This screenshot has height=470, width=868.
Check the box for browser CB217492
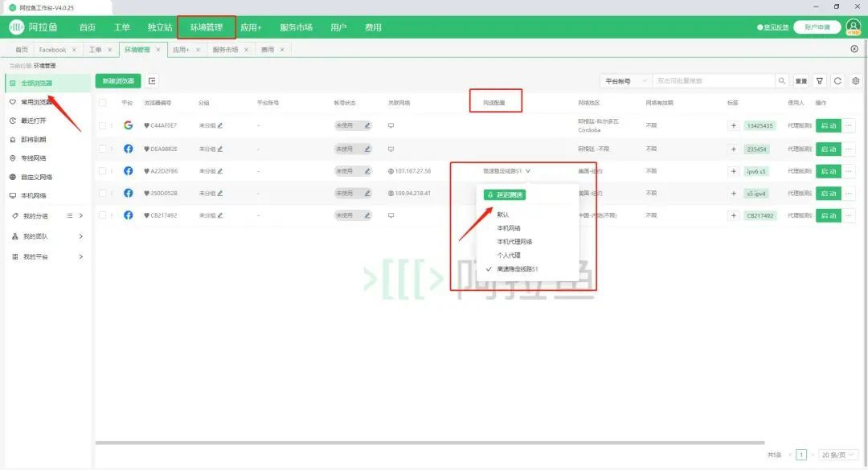pos(102,215)
